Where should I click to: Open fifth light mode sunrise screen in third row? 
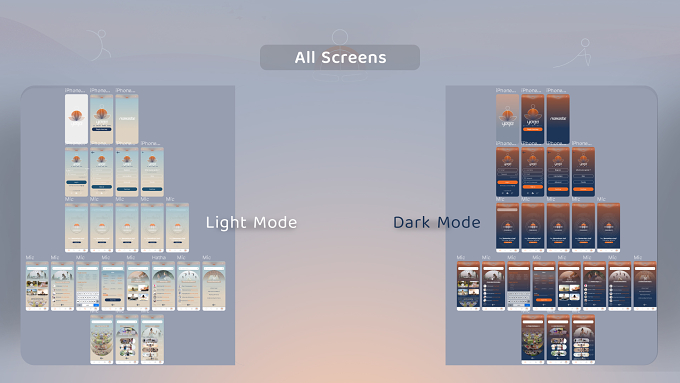[x=177, y=227]
